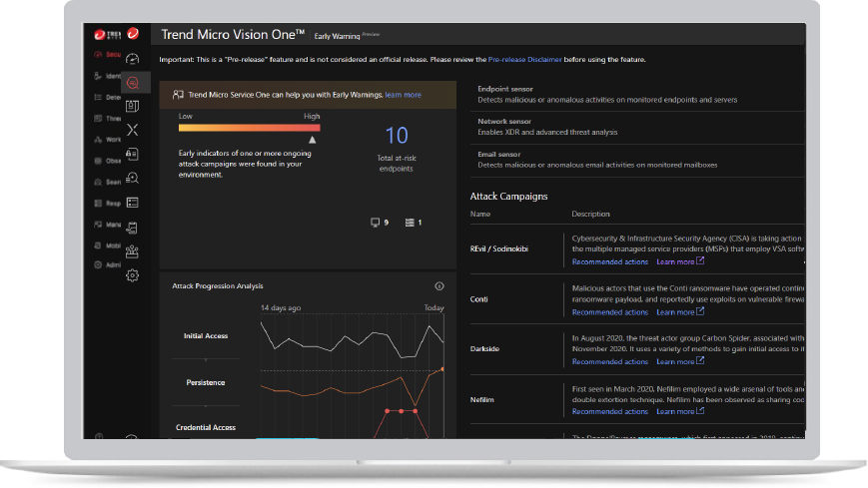The height and width of the screenshot is (488, 868).
Task: Open the checklist panel icon in sidebar
Action: click(132, 203)
